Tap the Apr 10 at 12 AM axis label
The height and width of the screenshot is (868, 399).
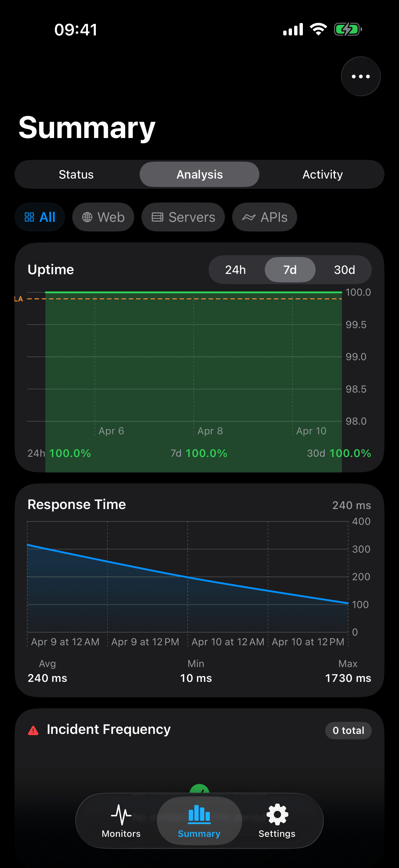(228, 642)
